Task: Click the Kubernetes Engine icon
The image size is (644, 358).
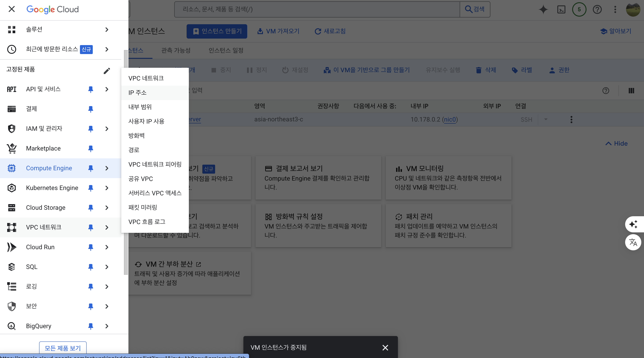Action: pos(11,188)
